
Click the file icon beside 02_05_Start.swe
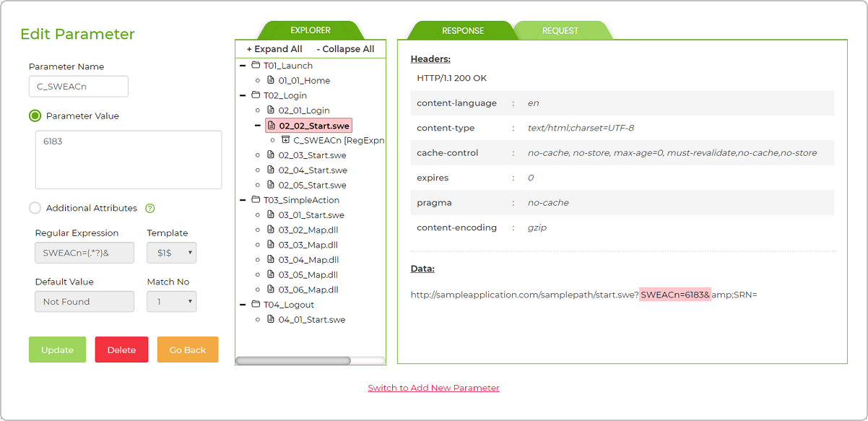[271, 185]
